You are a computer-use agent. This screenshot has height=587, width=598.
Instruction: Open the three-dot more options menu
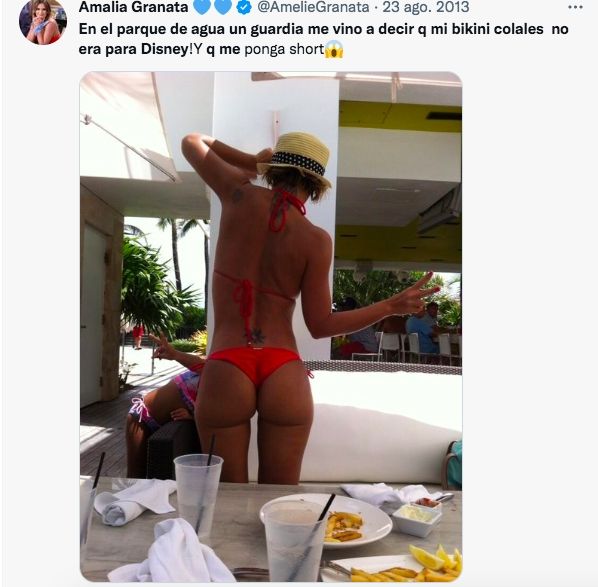pos(575,7)
